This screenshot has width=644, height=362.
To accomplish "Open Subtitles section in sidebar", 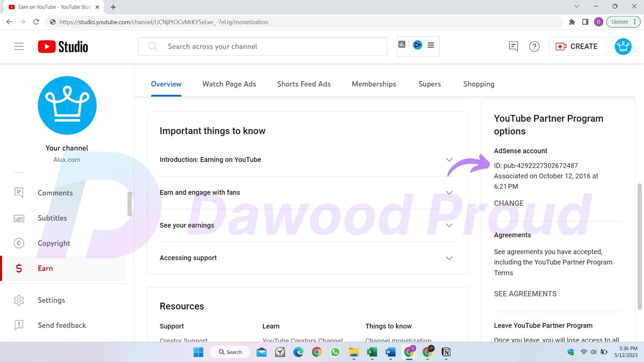I will click(x=52, y=218).
